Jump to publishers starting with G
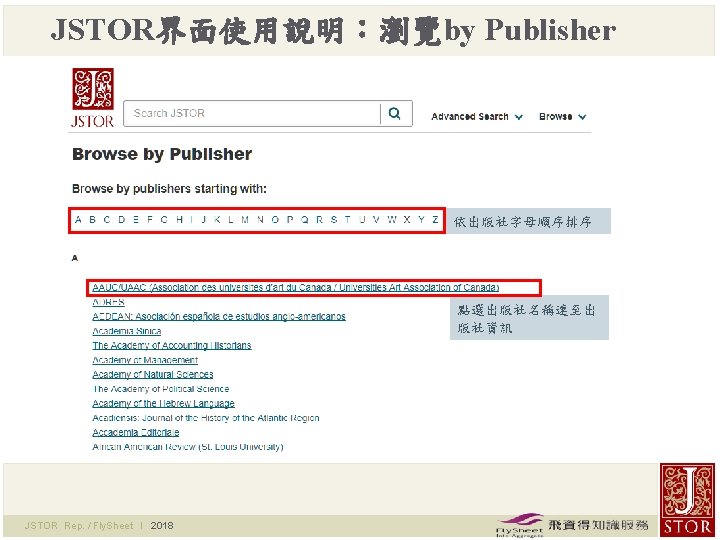The width and height of the screenshot is (720, 540). [164, 220]
